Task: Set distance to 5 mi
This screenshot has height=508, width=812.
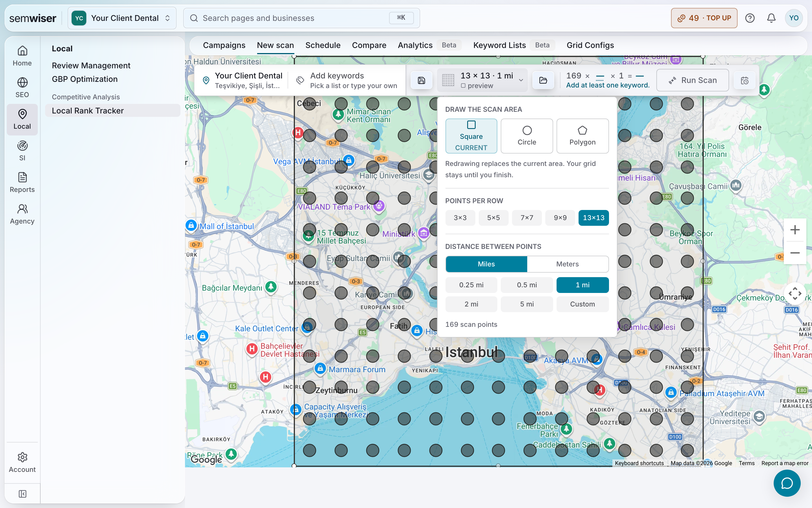Action: click(x=527, y=304)
